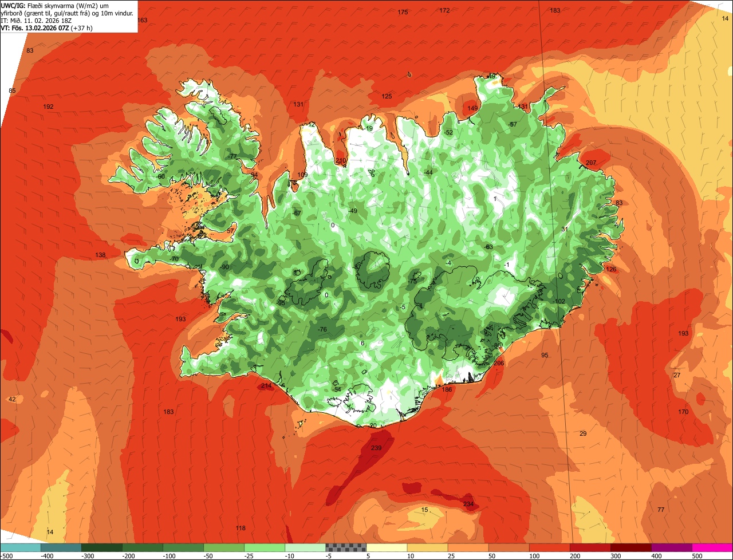Click the flux value 31 in eastern Iceland
Image resolution: width=733 pixels, height=560 pixels.
(x=564, y=229)
